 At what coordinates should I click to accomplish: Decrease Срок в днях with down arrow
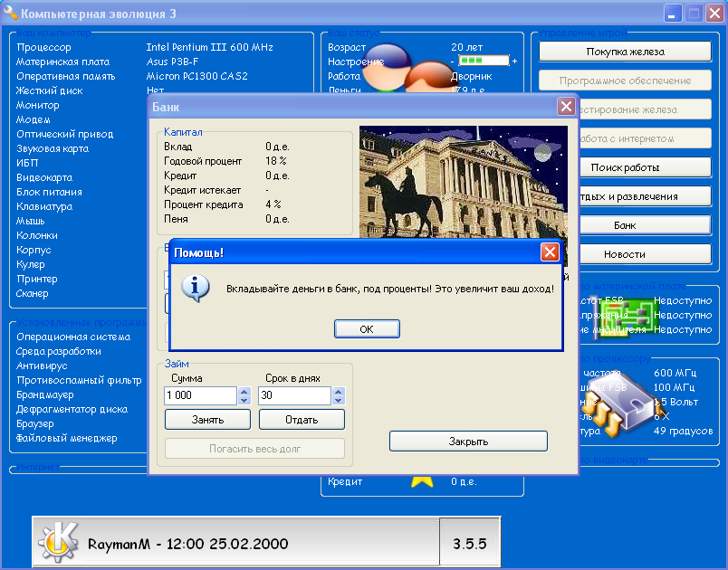point(339,400)
